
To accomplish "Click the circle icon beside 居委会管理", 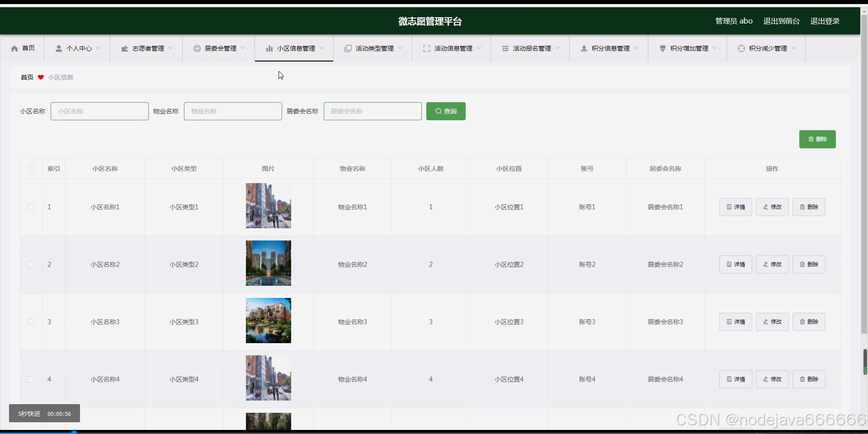I will pos(197,48).
